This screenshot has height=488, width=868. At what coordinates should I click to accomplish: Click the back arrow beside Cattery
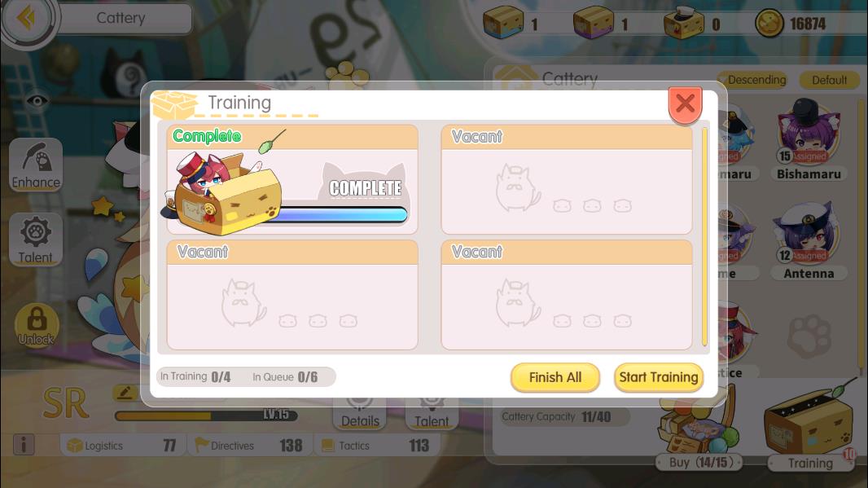click(26, 18)
